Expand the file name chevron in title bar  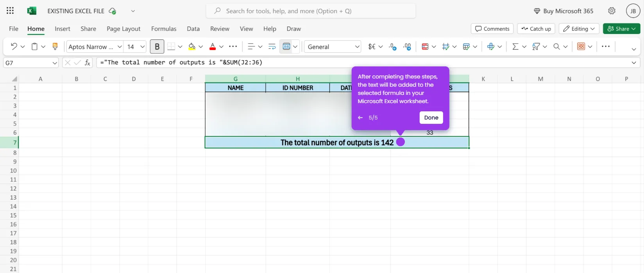tap(133, 11)
